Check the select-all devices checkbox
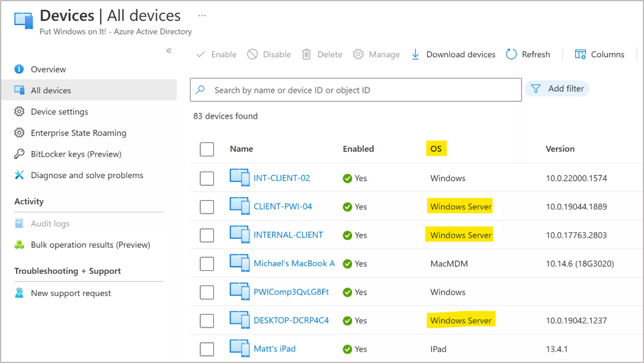 pos(207,150)
